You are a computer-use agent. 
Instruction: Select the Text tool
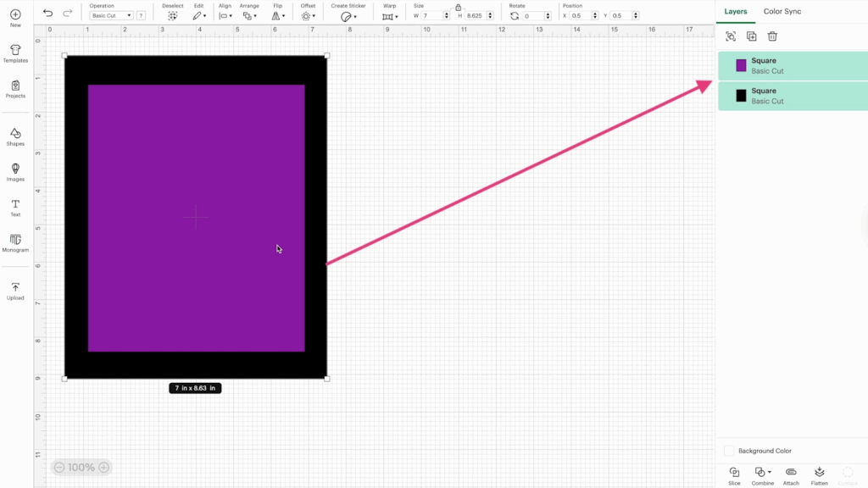pyautogui.click(x=15, y=208)
